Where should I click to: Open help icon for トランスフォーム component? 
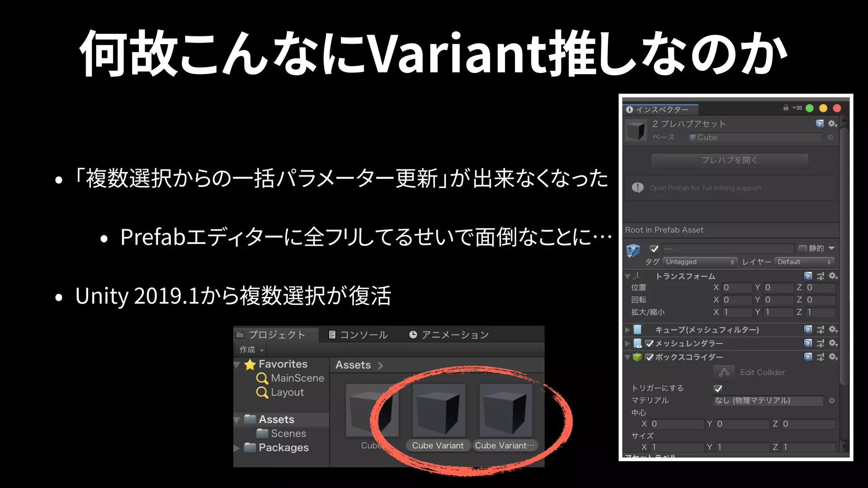point(808,276)
